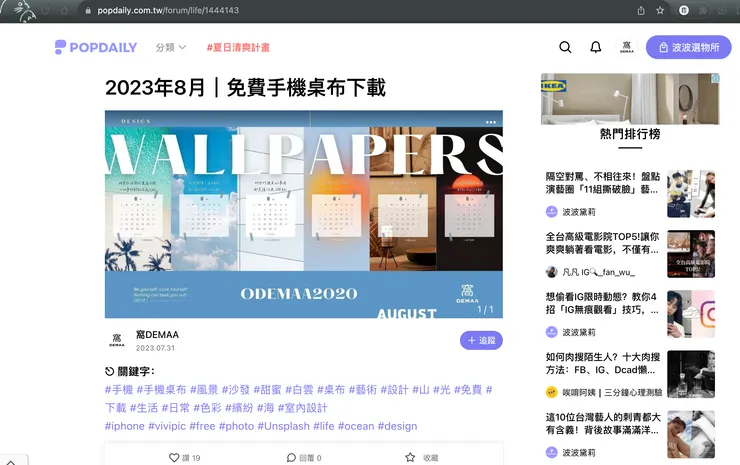Click thumbnail for 全台高級電影院 article
Screen dimensions: 740x465
tap(691, 254)
